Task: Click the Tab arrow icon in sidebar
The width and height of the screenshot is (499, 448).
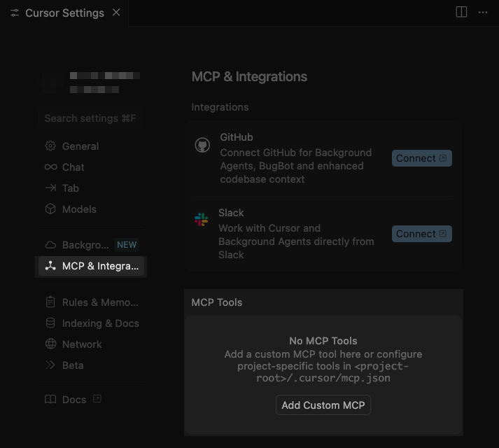Action: pyautogui.click(x=50, y=188)
